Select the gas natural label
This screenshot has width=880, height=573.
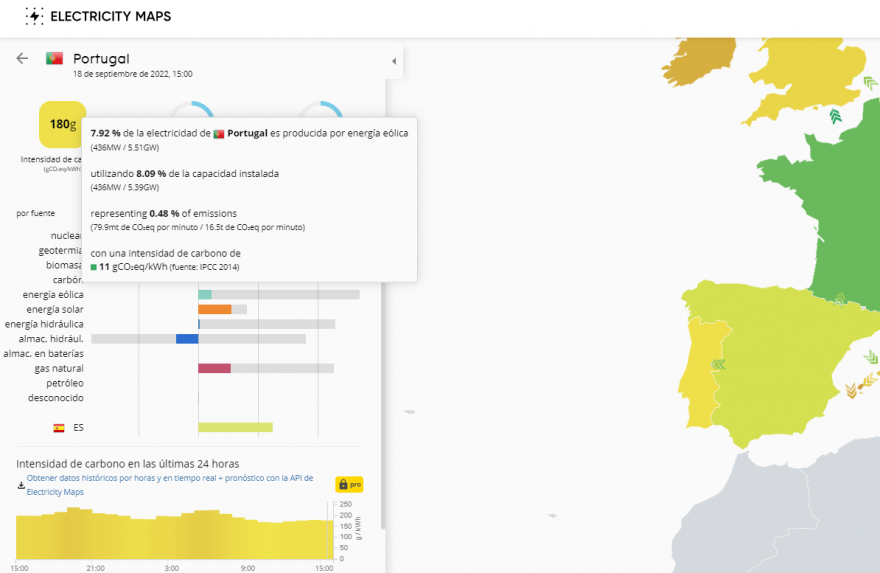59,368
